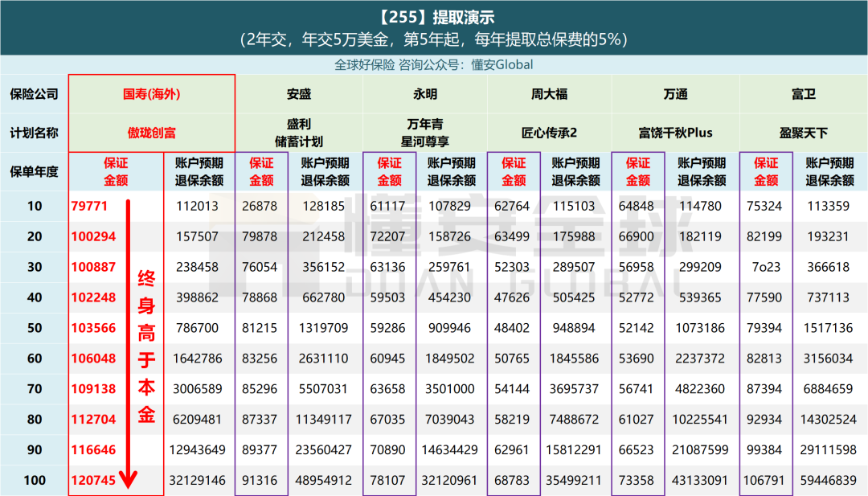
Task: Click cell value 15812291
Action: 574,450
